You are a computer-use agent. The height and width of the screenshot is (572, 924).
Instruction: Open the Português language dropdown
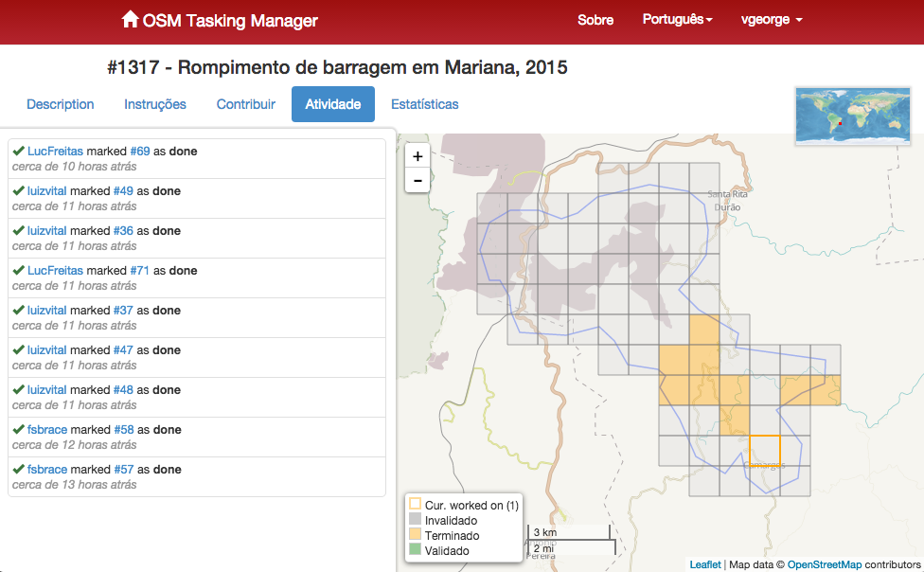click(x=676, y=19)
